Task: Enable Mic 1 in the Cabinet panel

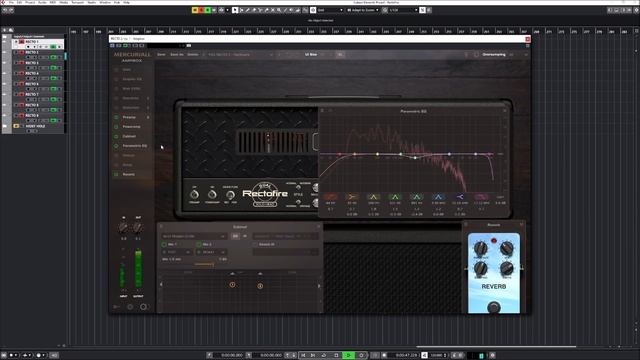Action: (x=164, y=244)
